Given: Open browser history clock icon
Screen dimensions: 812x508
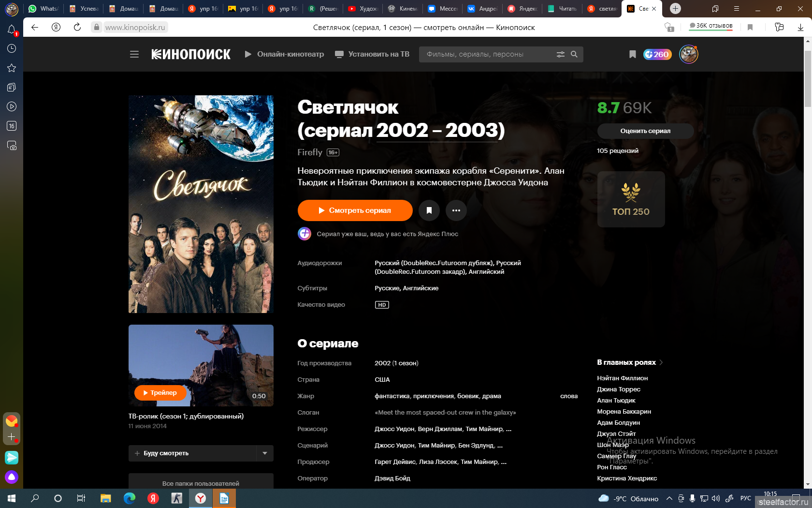Looking at the screenshot, I should pos(12,48).
